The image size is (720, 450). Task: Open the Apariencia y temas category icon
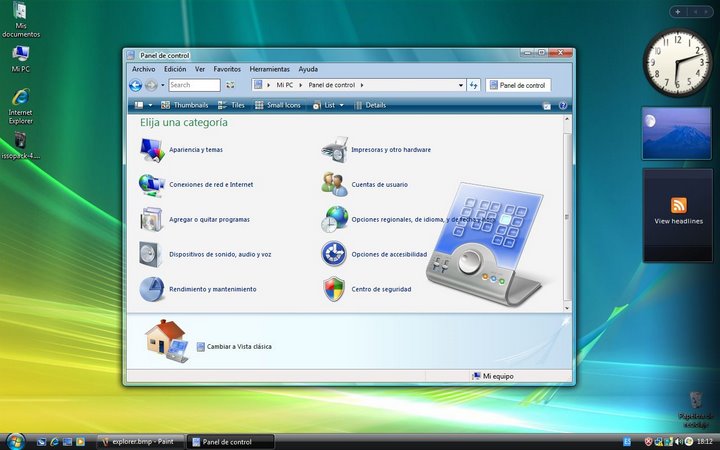pyautogui.click(x=152, y=150)
